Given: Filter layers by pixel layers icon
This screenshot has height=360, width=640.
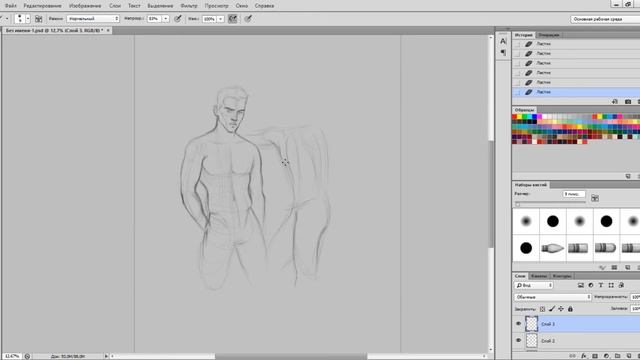Looking at the screenshot, I should [x=580, y=285].
